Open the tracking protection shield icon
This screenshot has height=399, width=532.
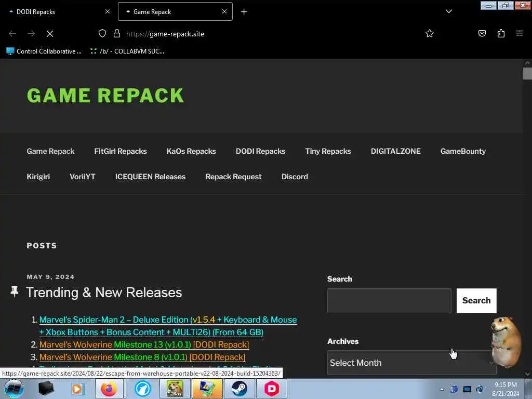[102, 33]
